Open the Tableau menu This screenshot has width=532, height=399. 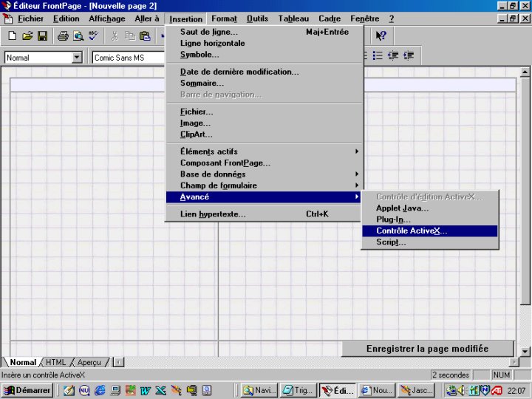(x=293, y=18)
